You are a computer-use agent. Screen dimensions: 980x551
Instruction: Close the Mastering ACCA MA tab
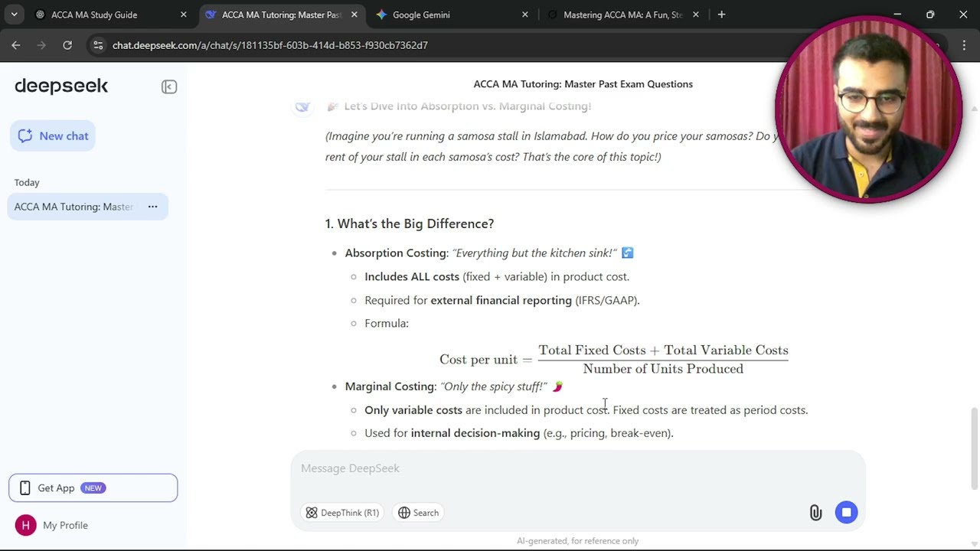(x=695, y=15)
